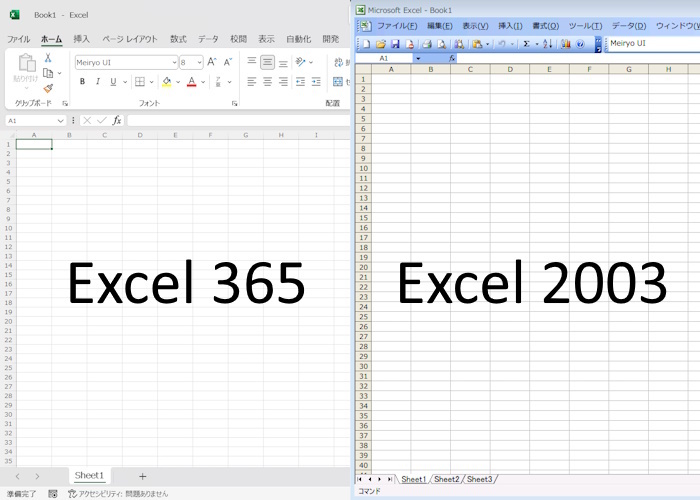Click the fx Insert Function icon in Excel 365
The width and height of the screenshot is (700, 500).
pyautogui.click(x=117, y=121)
